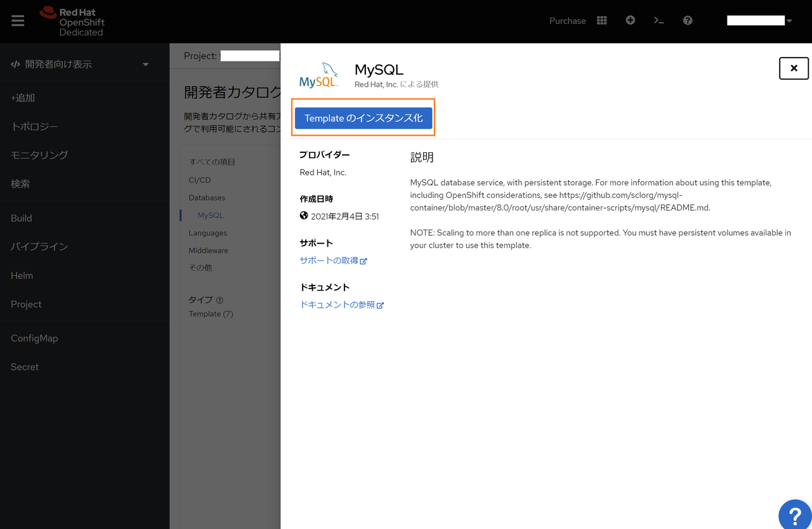Select すべての項目 catalog category
812x529 pixels.
(212, 162)
